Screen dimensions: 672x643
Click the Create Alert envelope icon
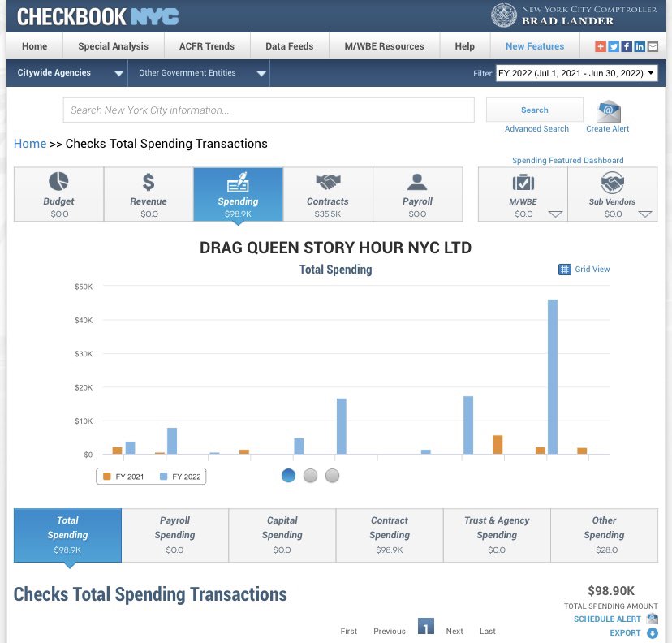pyautogui.click(x=608, y=111)
